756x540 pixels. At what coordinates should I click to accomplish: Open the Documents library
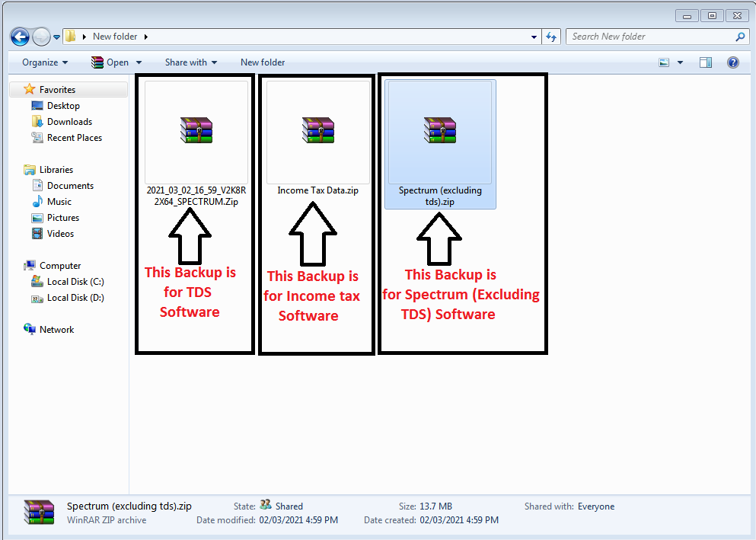70,186
